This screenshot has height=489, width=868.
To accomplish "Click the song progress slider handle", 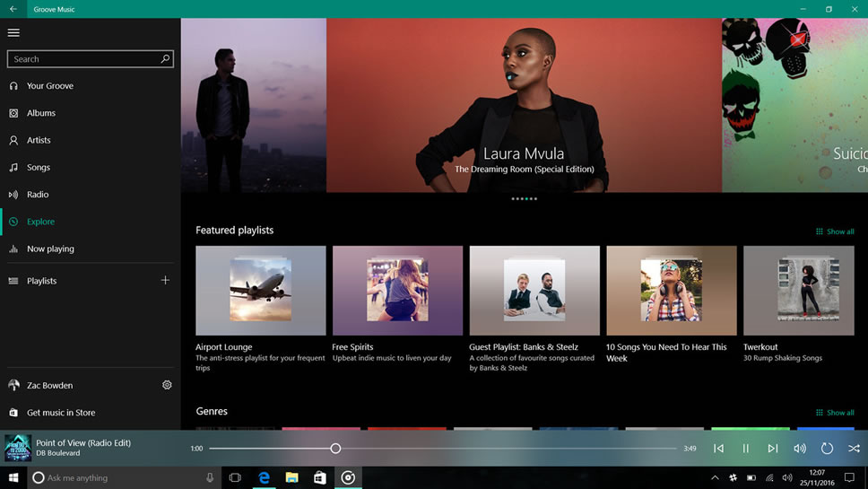I will pyautogui.click(x=335, y=449).
